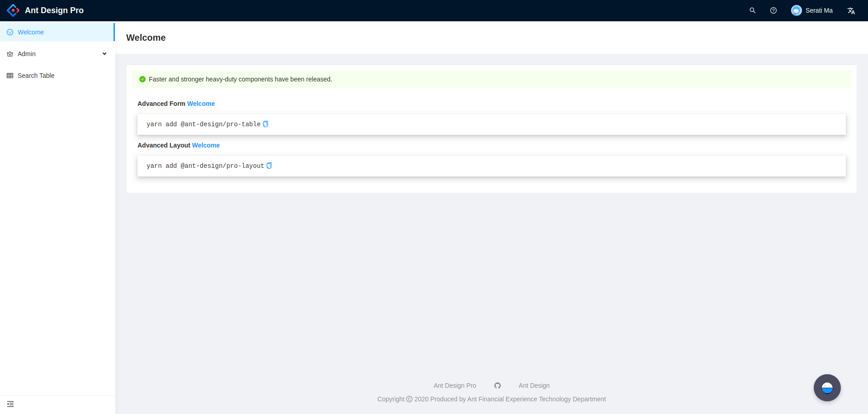Open the help question mark icon
Screen dimensions: 868x414
click(773, 10)
